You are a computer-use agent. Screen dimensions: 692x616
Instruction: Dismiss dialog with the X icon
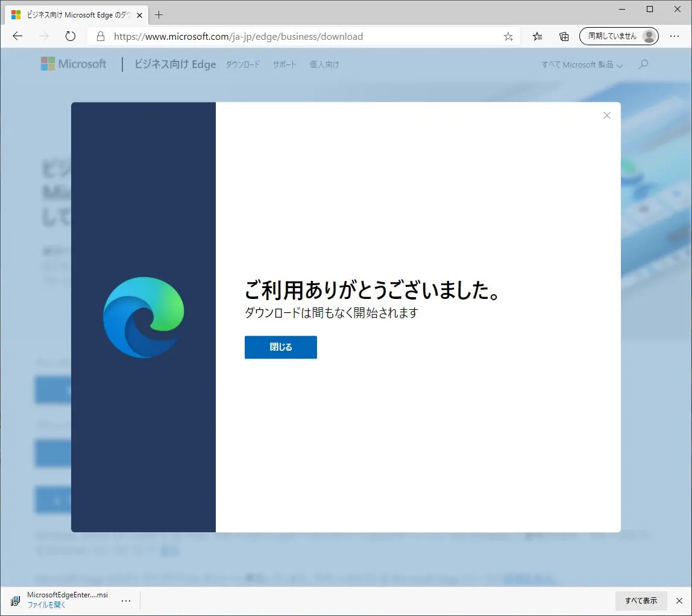coord(607,116)
